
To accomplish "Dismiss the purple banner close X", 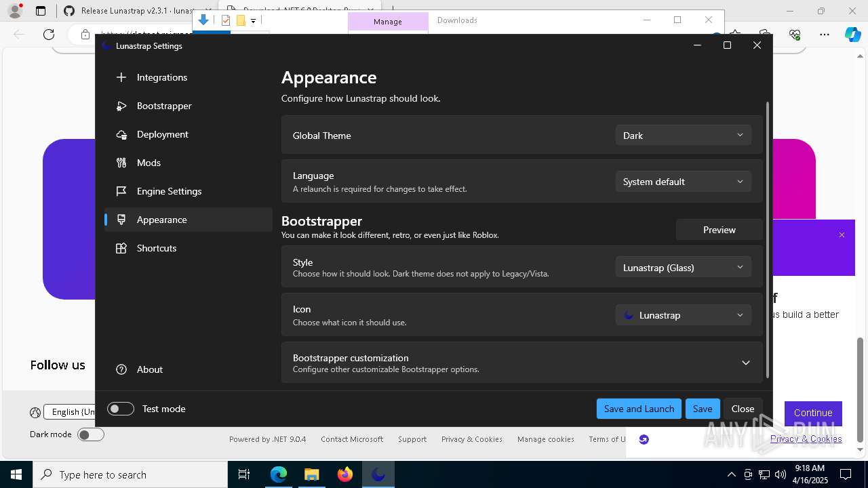I will (x=842, y=235).
